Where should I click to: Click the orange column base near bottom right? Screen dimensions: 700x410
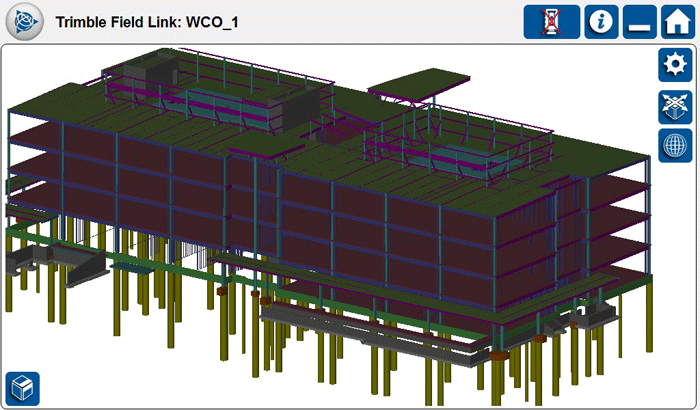pyautogui.click(x=497, y=354)
